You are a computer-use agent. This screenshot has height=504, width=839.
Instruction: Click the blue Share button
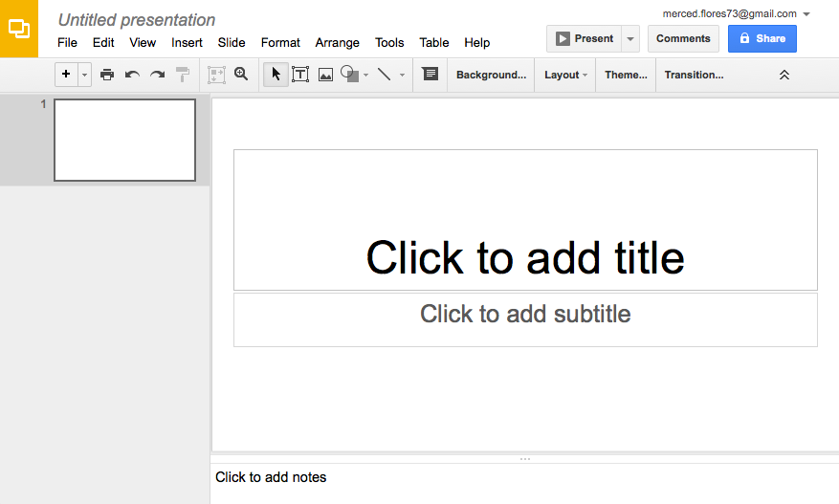(x=762, y=38)
